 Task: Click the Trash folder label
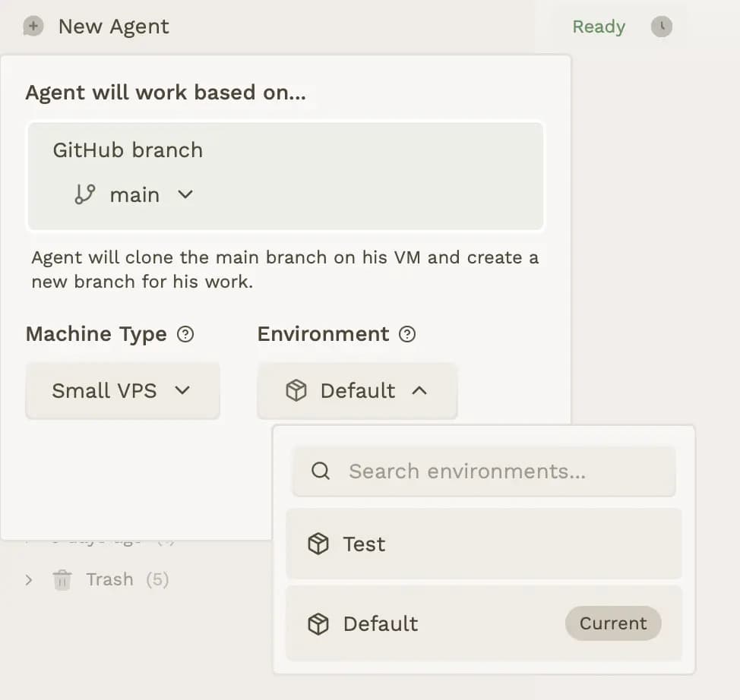tap(109, 580)
